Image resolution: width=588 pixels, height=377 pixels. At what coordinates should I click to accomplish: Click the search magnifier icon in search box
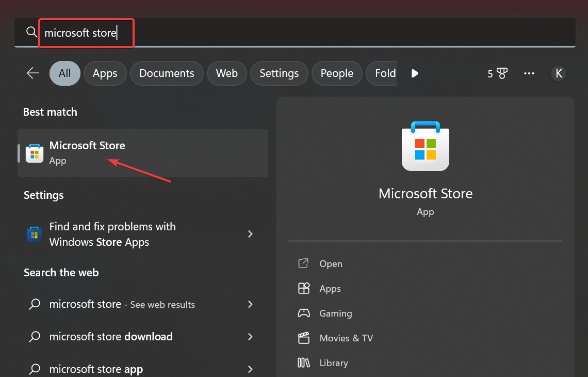31,32
